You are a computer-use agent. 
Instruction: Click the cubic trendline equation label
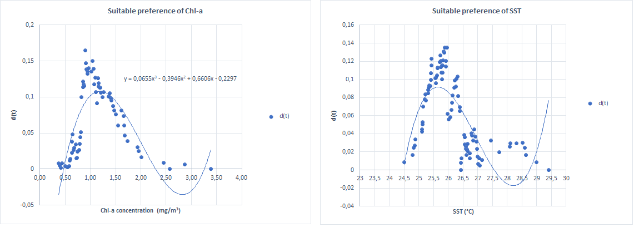pyautogui.click(x=180, y=77)
